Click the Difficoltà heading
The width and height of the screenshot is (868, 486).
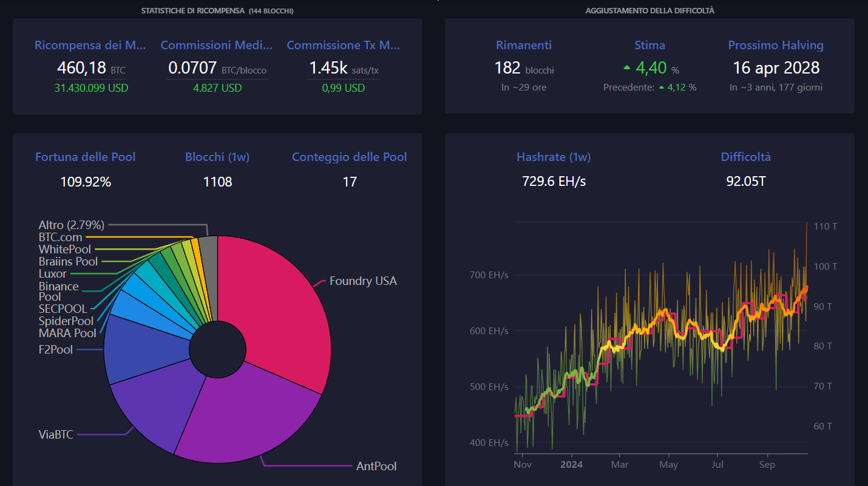[746, 157]
